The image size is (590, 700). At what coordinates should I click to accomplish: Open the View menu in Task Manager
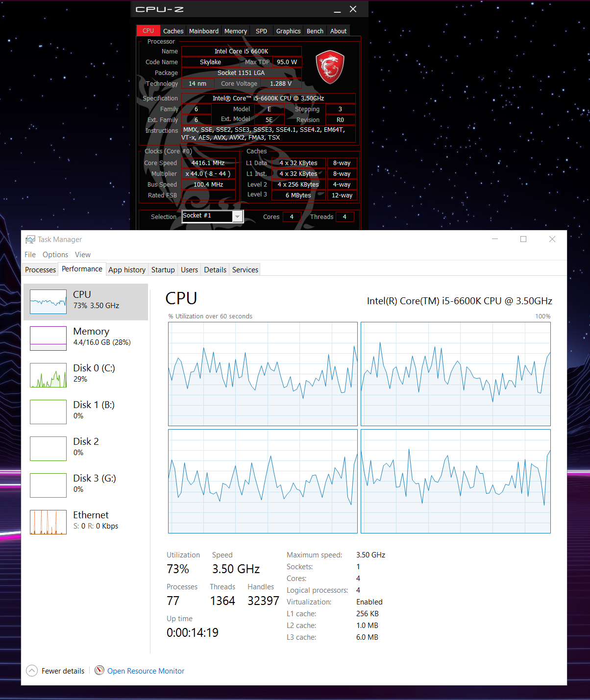pyautogui.click(x=82, y=254)
